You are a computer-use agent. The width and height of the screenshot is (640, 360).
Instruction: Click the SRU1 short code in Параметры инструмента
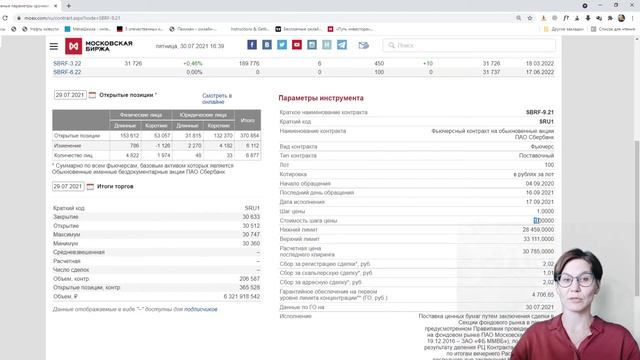[x=547, y=122]
